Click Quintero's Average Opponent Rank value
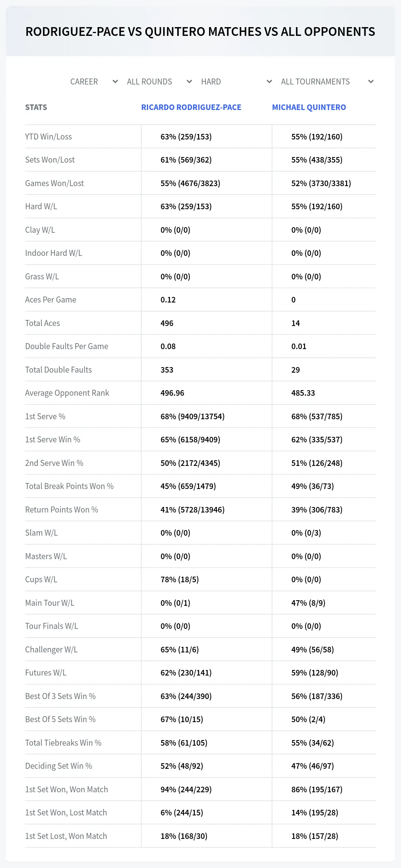The width and height of the screenshot is (401, 868). 303,393
